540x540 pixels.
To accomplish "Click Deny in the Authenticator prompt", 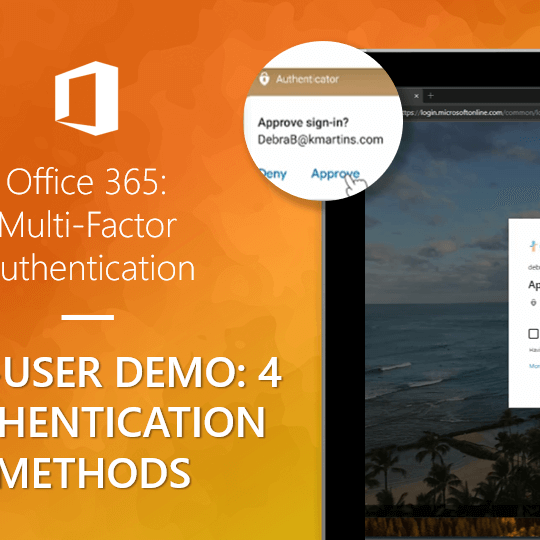I will point(272,174).
